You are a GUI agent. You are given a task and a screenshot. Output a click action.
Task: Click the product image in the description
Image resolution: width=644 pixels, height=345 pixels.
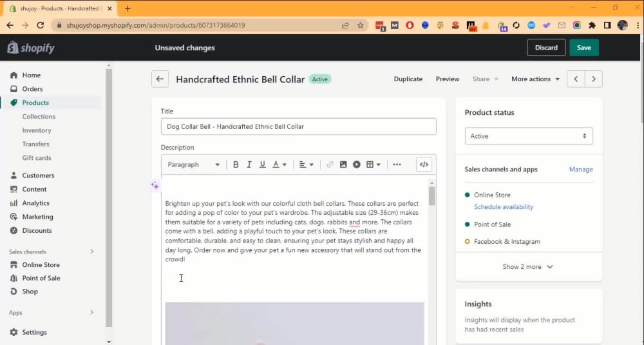tap(294, 324)
